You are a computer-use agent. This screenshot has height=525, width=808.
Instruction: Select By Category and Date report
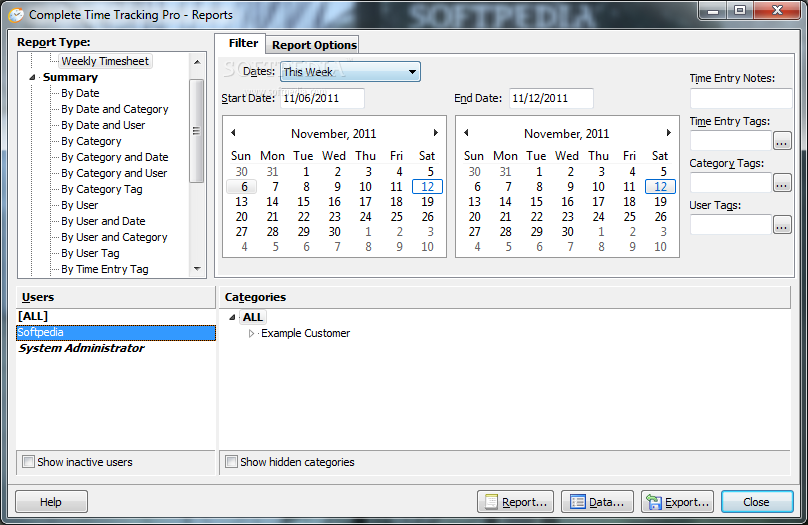click(114, 157)
